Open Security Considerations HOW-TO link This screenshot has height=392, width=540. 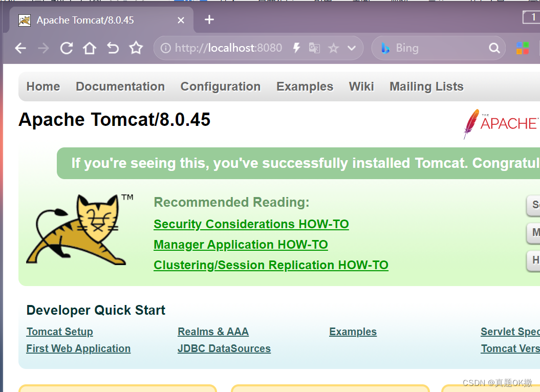[x=251, y=224]
